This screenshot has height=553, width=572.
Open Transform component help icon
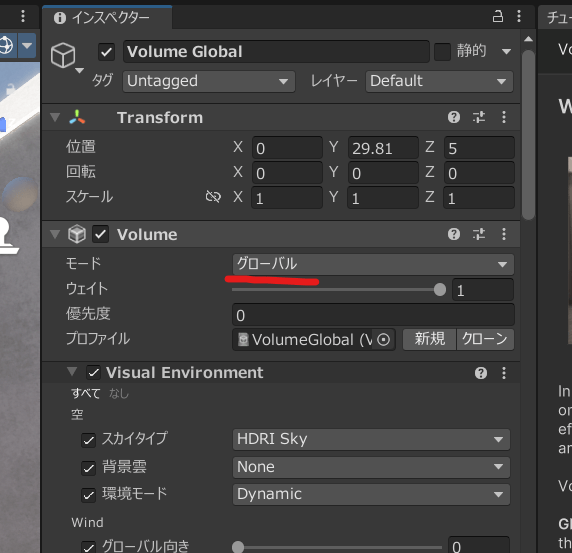pos(454,117)
